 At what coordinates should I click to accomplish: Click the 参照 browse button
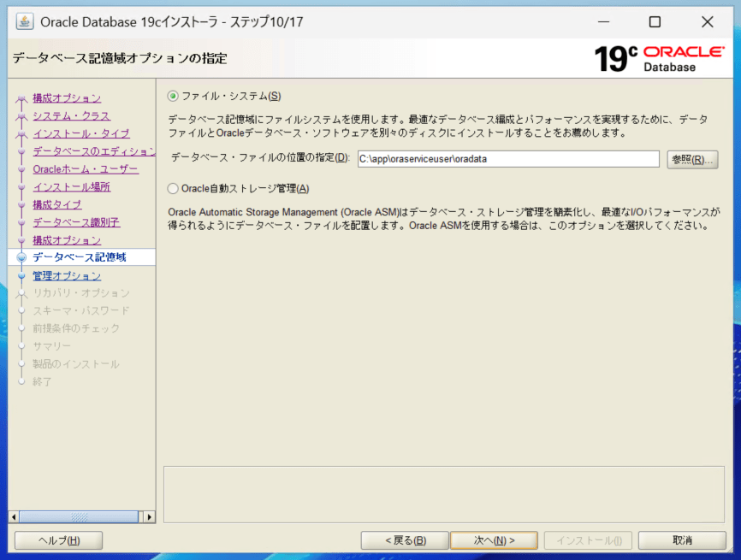[x=691, y=159]
